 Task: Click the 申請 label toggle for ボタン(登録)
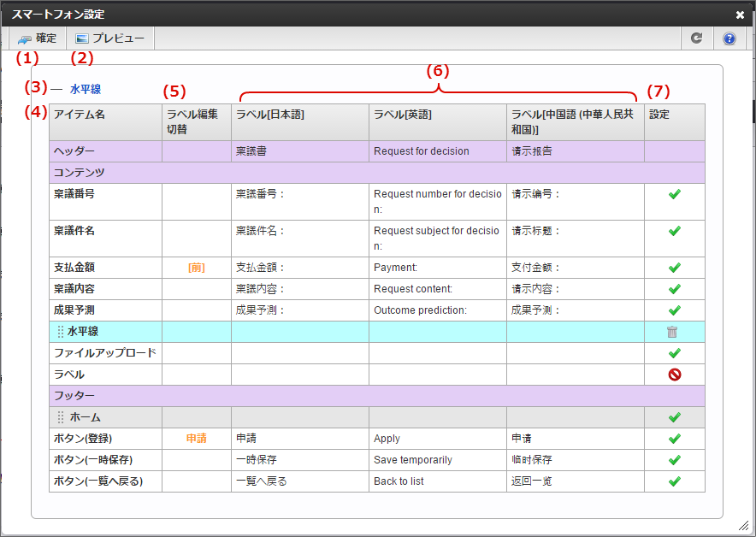(x=194, y=438)
